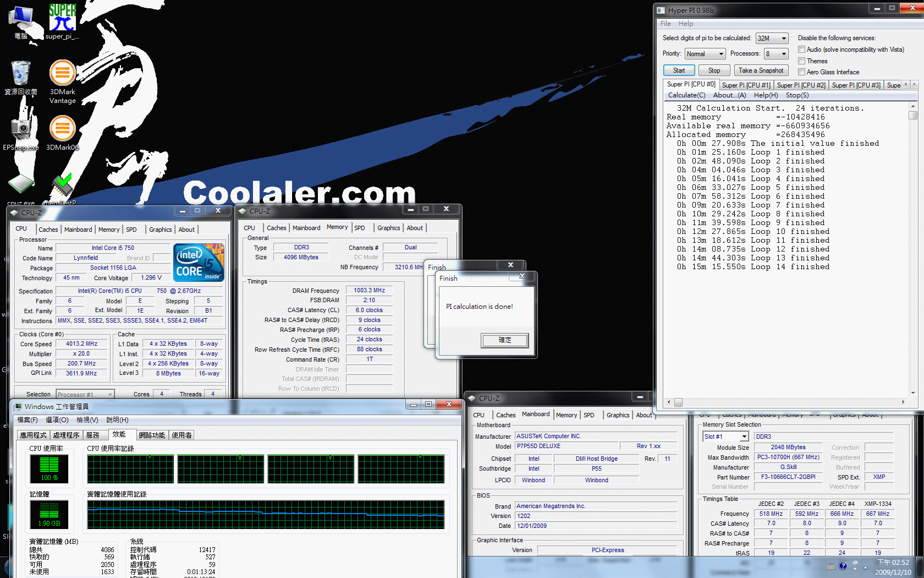924x578 pixels.
Task: Click scroll down arrow in Super PI log
Action: pyautogui.click(x=913, y=392)
